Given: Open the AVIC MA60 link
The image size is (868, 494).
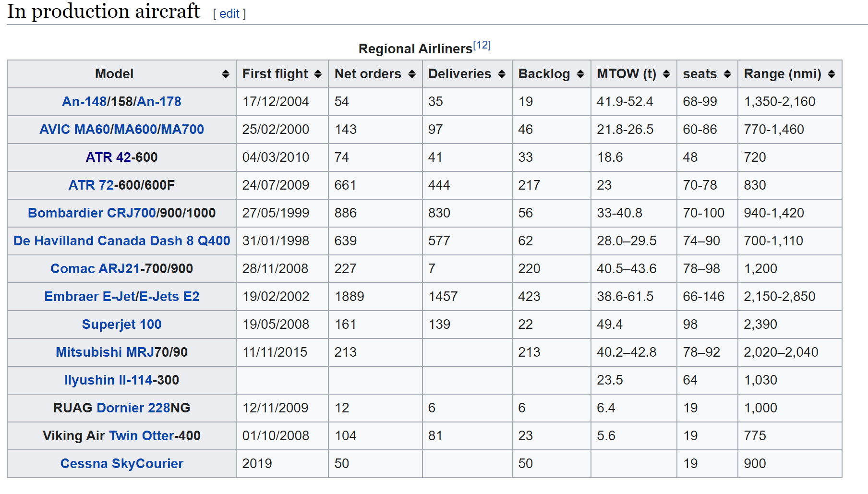Looking at the screenshot, I should (74, 130).
